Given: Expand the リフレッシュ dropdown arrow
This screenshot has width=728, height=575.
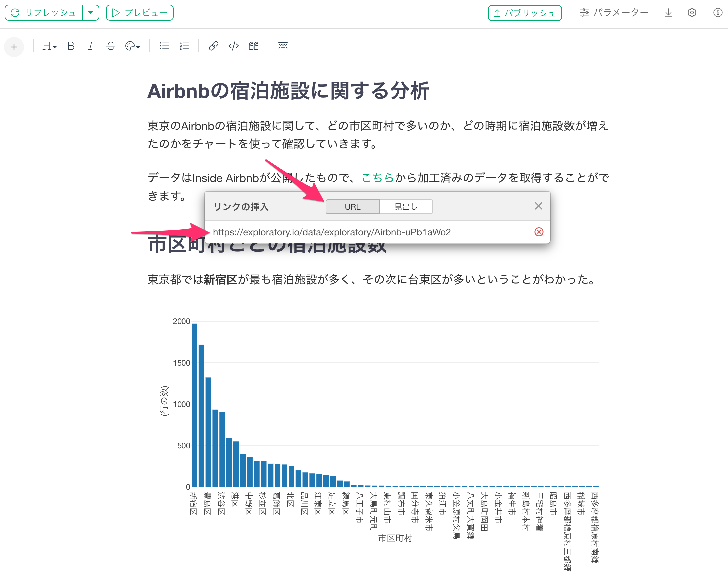Looking at the screenshot, I should [x=91, y=13].
